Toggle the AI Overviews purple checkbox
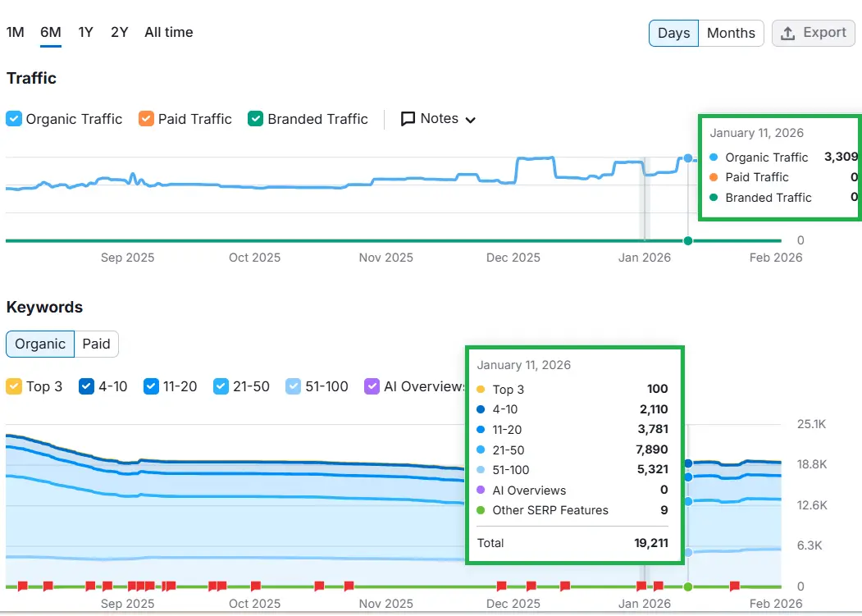The height and width of the screenshot is (616, 862). [372, 386]
